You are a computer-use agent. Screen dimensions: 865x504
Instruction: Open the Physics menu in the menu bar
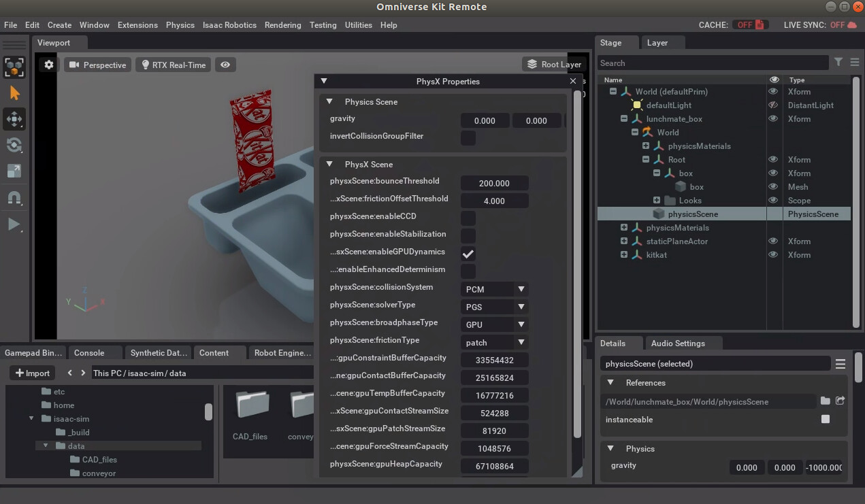(180, 25)
